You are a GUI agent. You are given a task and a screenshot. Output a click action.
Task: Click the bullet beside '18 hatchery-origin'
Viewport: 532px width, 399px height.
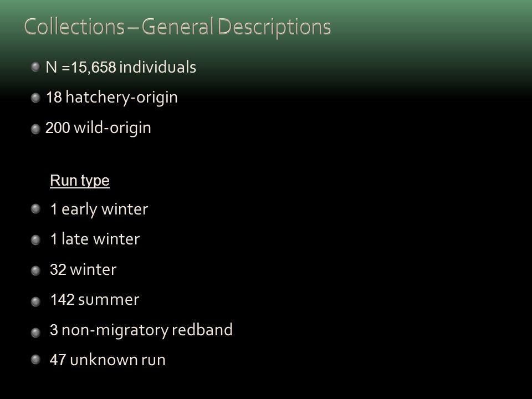[35, 98]
